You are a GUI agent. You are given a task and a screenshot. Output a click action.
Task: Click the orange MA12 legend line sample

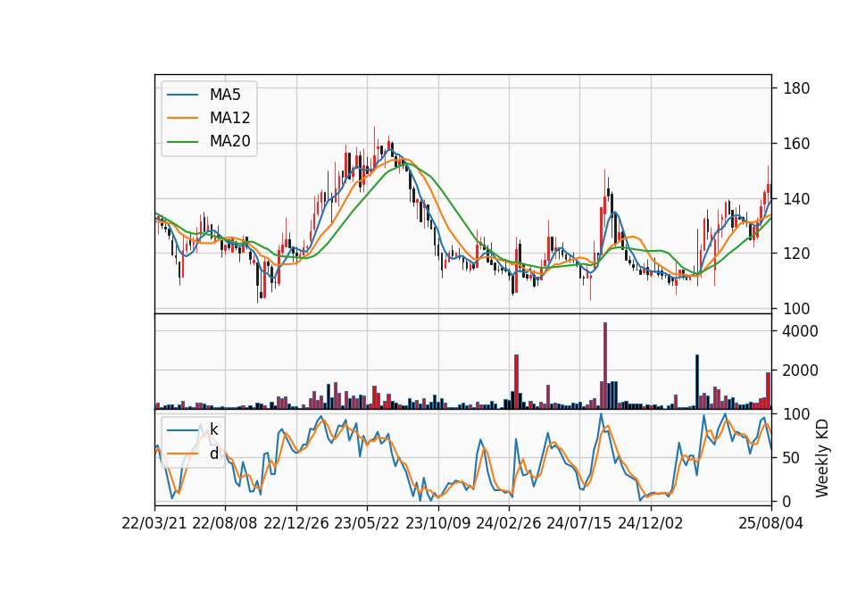point(182,118)
